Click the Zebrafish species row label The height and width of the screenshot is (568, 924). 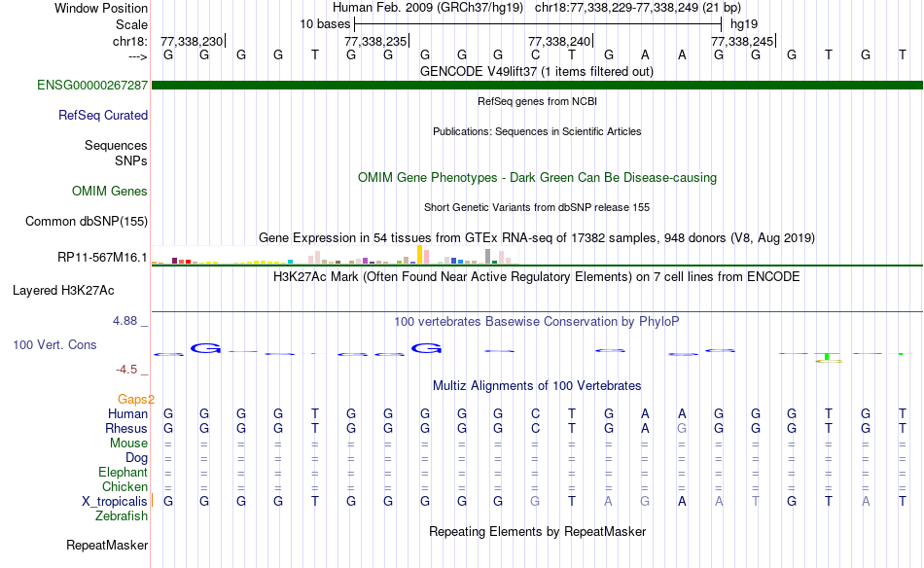tap(122, 515)
